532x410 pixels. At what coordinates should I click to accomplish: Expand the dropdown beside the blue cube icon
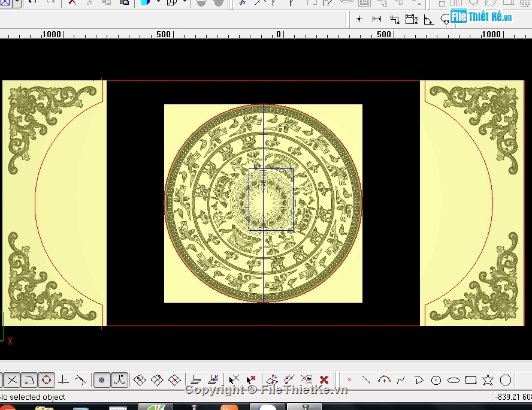[158, 2]
